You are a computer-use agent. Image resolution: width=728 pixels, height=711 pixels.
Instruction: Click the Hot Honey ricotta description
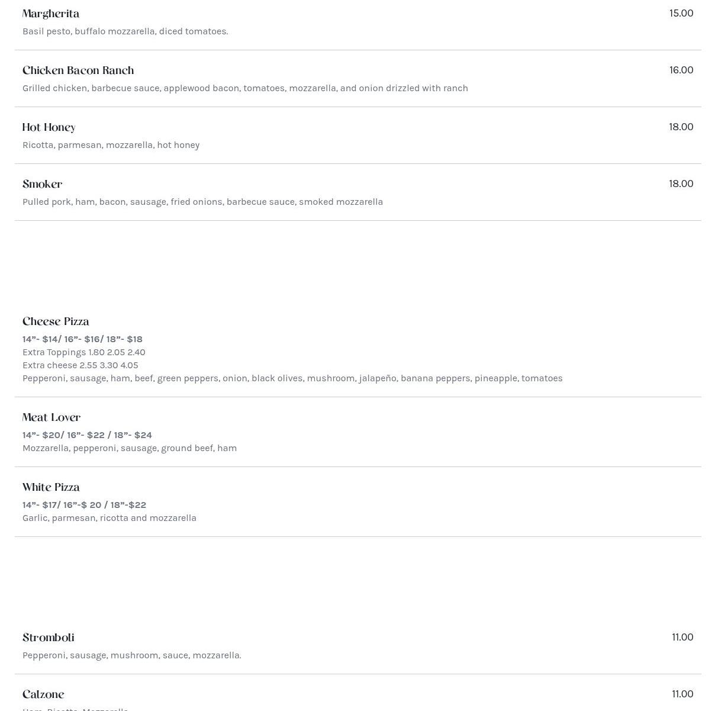[x=111, y=145]
